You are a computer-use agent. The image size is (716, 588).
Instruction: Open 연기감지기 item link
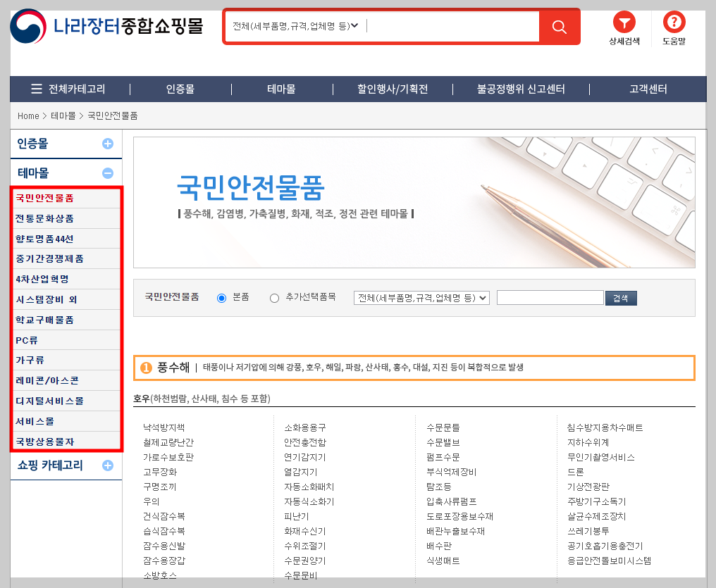[305, 457]
